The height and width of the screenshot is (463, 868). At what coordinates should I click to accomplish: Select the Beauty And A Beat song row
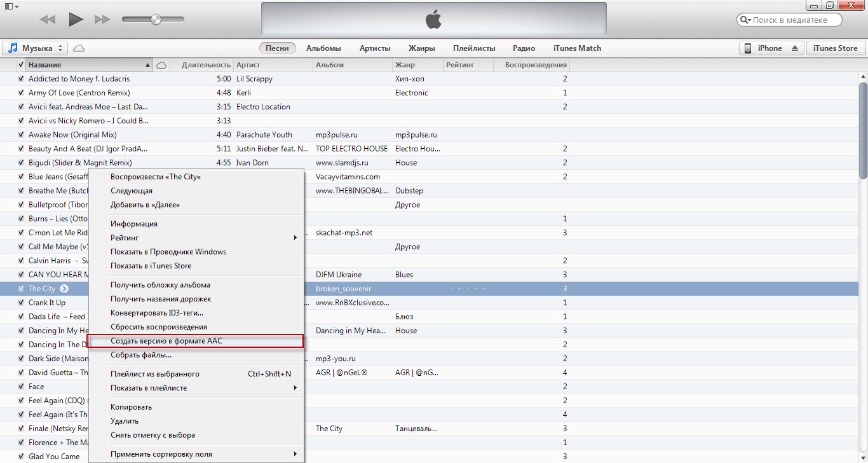coord(429,149)
